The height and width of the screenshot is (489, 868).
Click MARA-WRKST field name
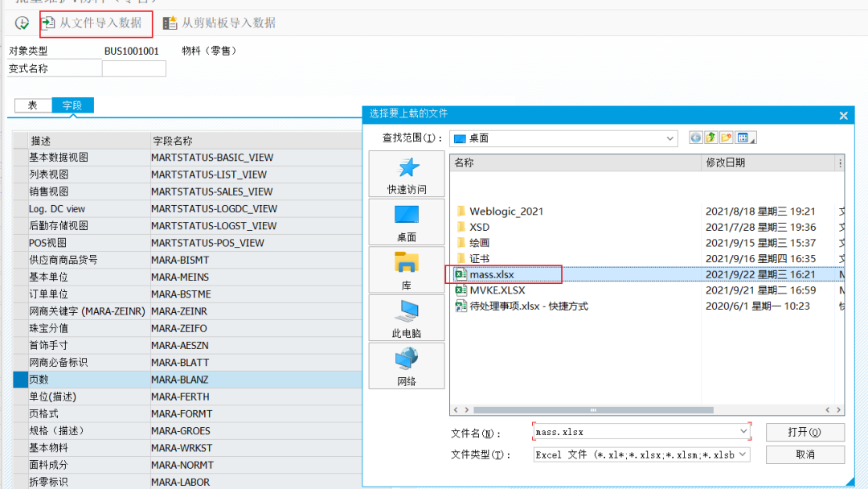click(x=182, y=448)
